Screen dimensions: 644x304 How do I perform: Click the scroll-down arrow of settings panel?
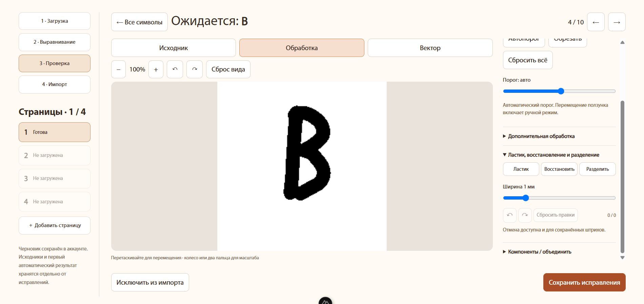pos(622,258)
